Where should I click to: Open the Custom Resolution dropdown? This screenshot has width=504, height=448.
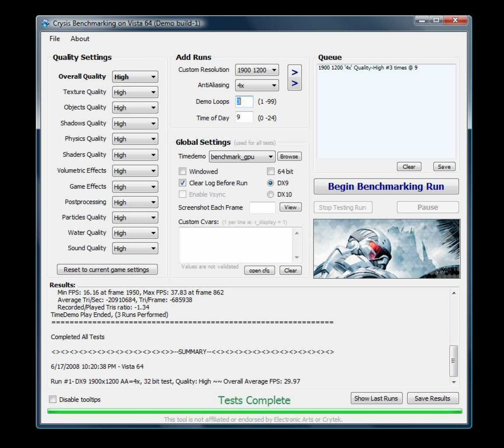(x=257, y=70)
